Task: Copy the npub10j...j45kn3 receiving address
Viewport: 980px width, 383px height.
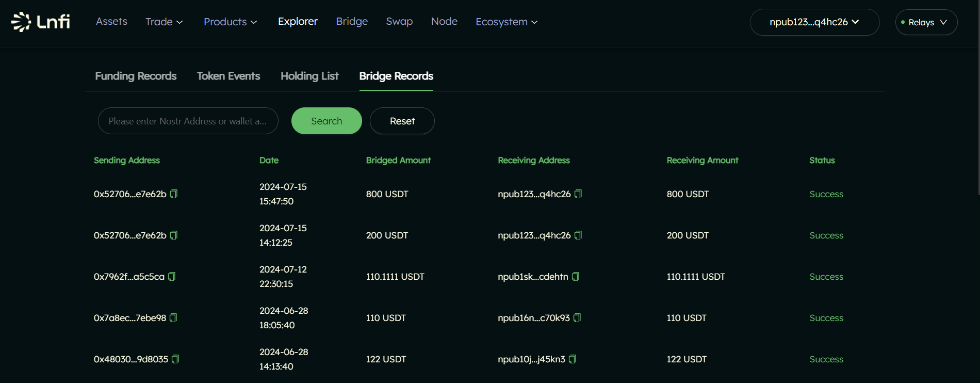Action: pyautogui.click(x=573, y=359)
